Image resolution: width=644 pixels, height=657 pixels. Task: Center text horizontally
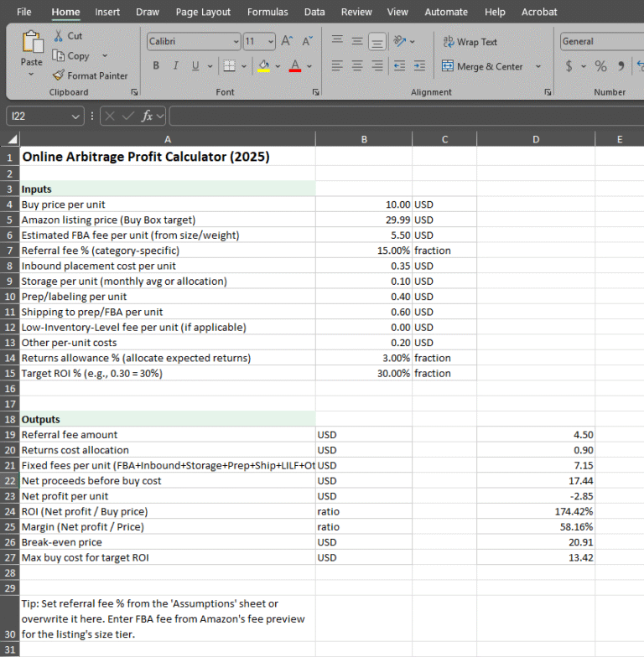(x=357, y=65)
